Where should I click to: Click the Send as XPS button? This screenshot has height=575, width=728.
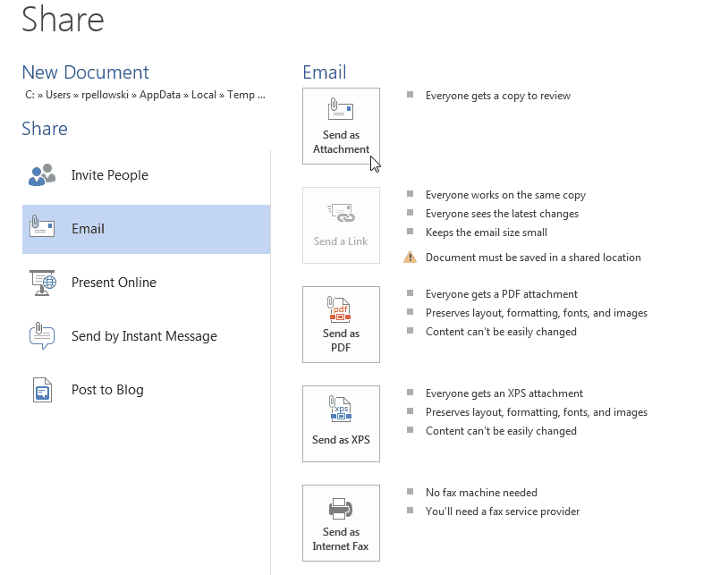pos(341,424)
